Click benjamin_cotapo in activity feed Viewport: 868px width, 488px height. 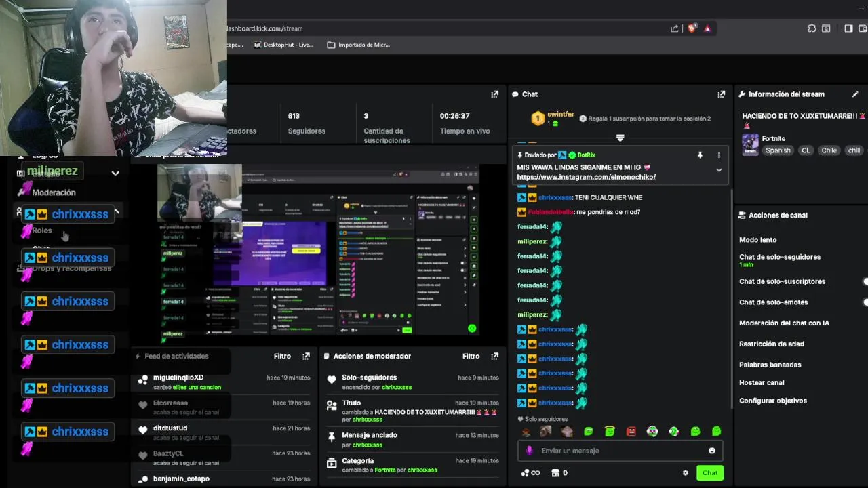tap(181, 479)
